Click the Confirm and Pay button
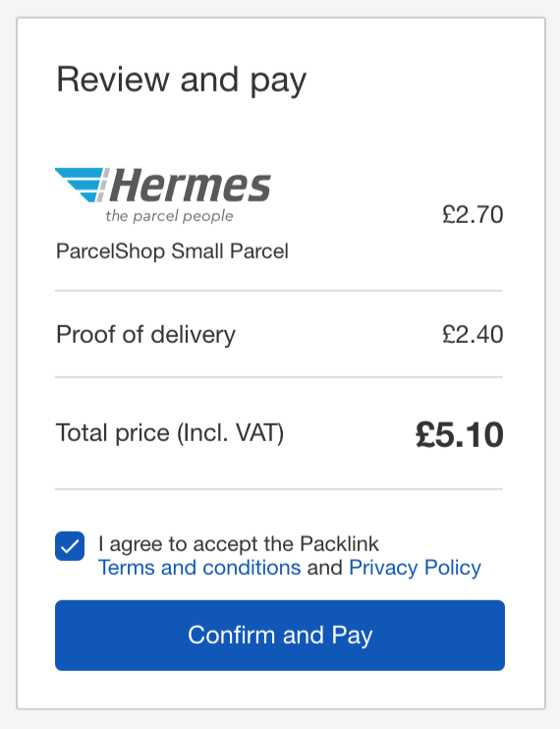 [280, 635]
